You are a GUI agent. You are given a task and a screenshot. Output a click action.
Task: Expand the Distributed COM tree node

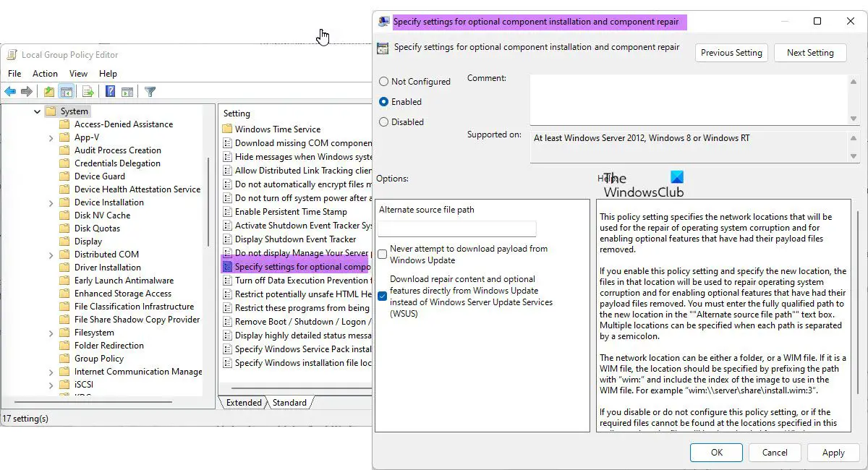[x=51, y=255]
